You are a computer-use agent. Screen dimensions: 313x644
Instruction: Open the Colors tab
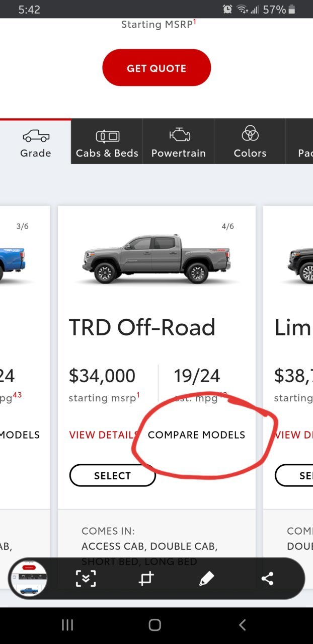[250, 142]
